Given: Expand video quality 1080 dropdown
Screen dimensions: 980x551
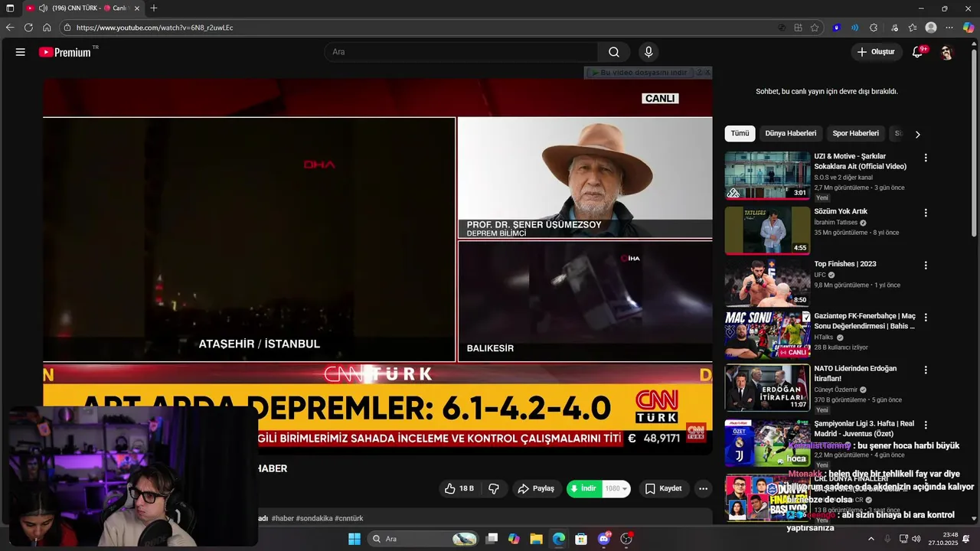Looking at the screenshot, I should pos(616,488).
